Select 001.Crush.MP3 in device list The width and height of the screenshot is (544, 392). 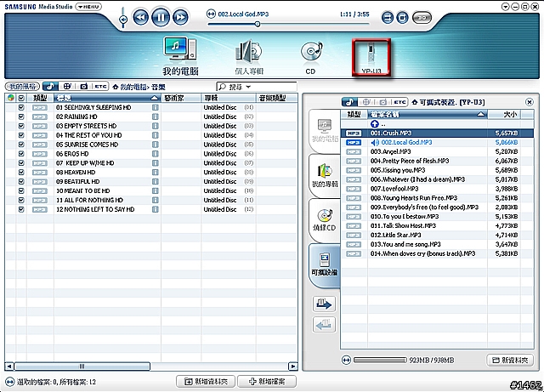(437, 133)
